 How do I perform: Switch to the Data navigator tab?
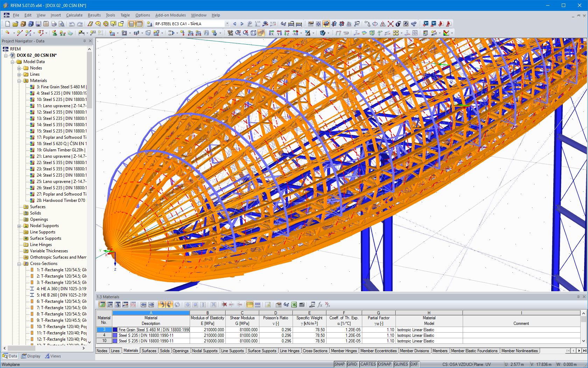(x=10, y=356)
